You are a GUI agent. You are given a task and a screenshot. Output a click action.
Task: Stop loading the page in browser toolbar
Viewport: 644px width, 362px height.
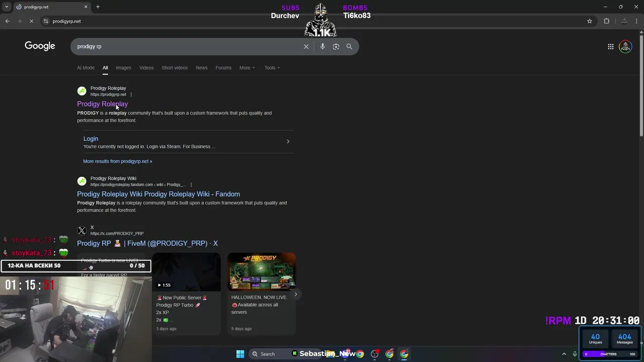(x=31, y=21)
